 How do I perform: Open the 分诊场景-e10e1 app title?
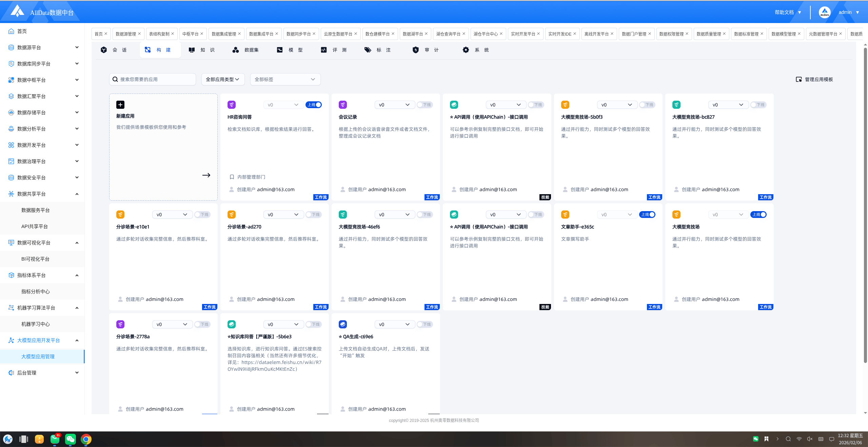pyautogui.click(x=133, y=227)
